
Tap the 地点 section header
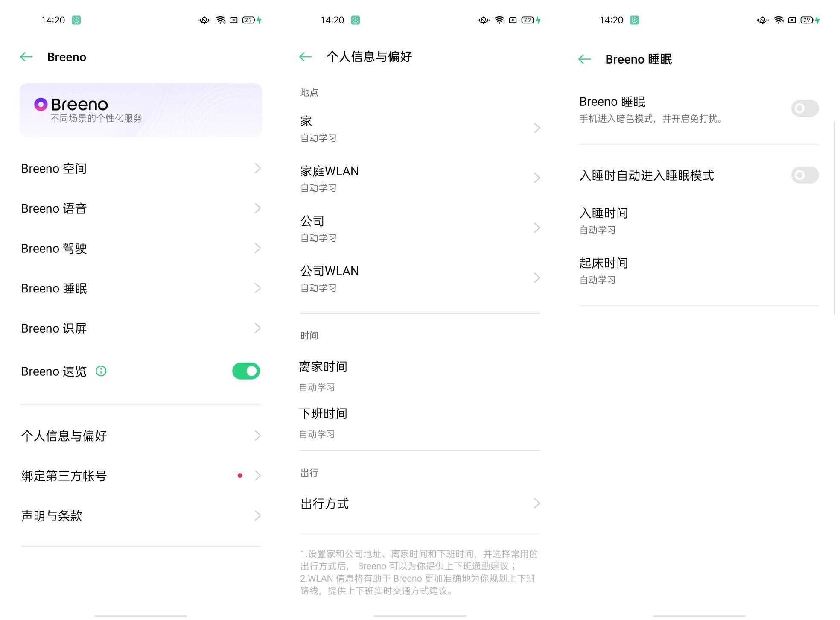(x=309, y=92)
